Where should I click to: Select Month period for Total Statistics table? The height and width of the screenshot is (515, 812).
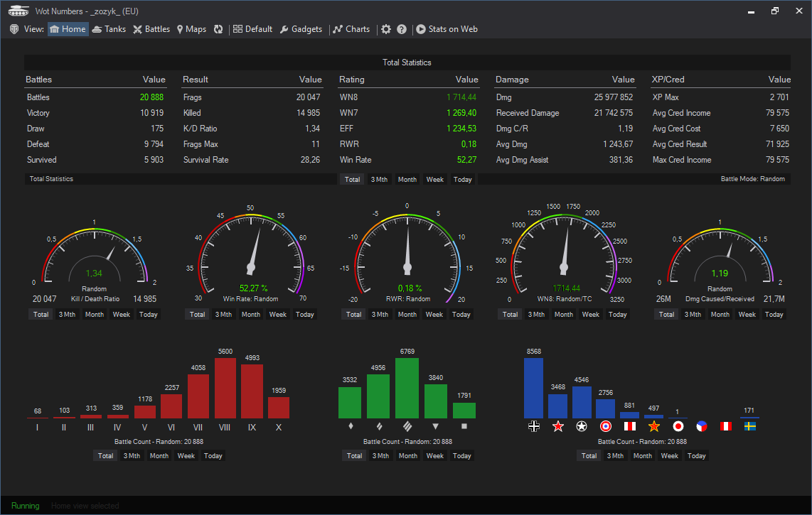click(x=407, y=180)
